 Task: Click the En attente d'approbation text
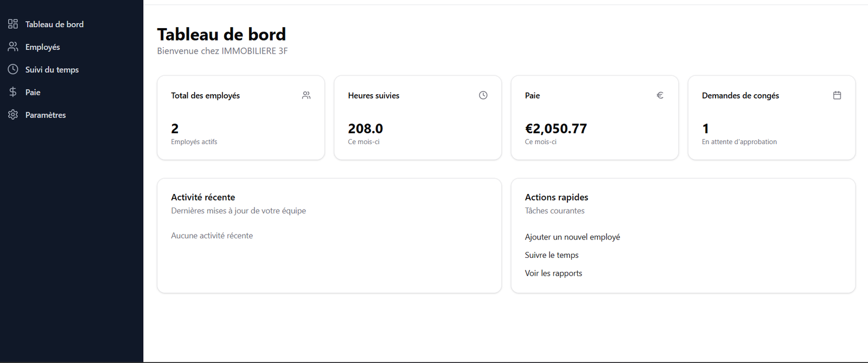(x=739, y=142)
